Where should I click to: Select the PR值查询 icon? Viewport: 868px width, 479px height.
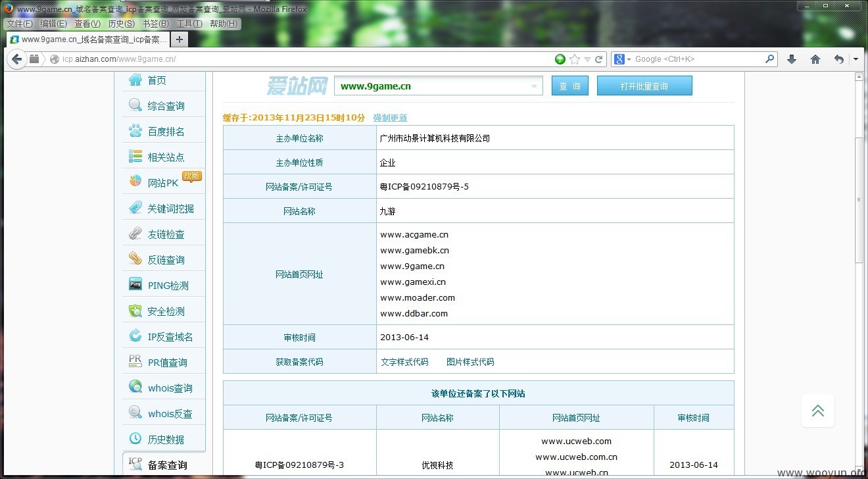tap(135, 361)
